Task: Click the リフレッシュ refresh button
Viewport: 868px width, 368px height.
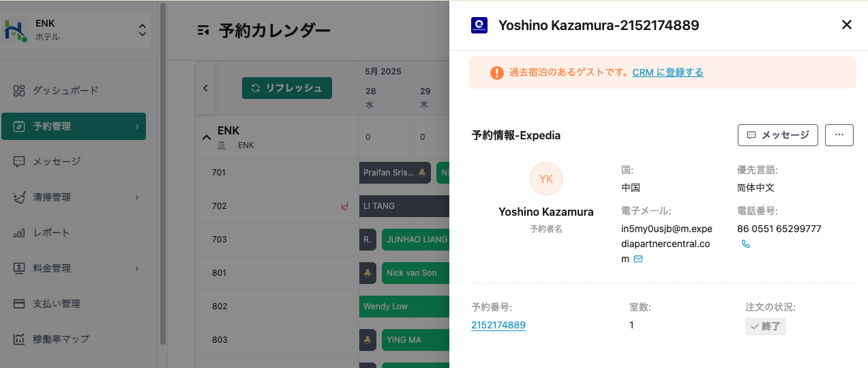Action: coord(286,88)
